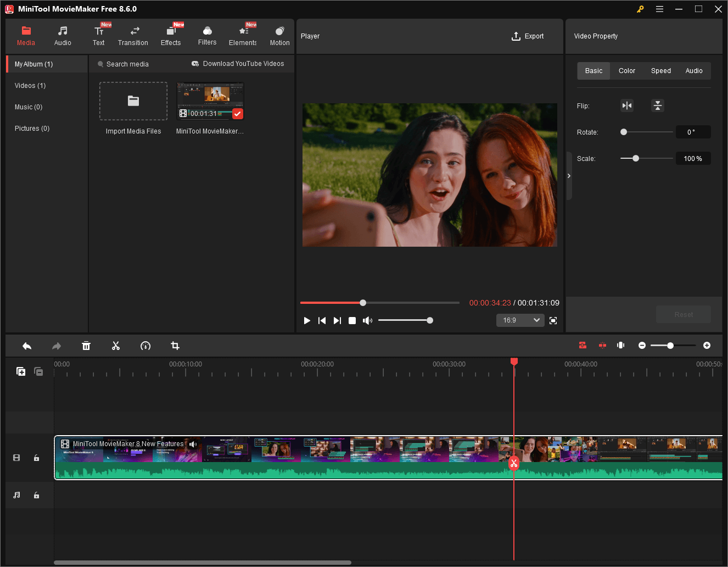Add a new track

[x=21, y=371]
